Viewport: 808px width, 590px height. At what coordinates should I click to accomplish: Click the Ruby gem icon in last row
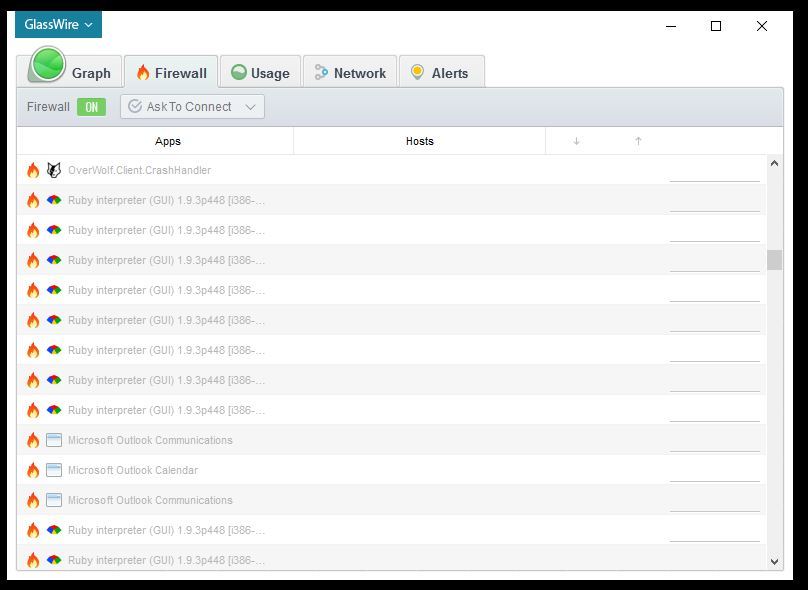point(54,561)
